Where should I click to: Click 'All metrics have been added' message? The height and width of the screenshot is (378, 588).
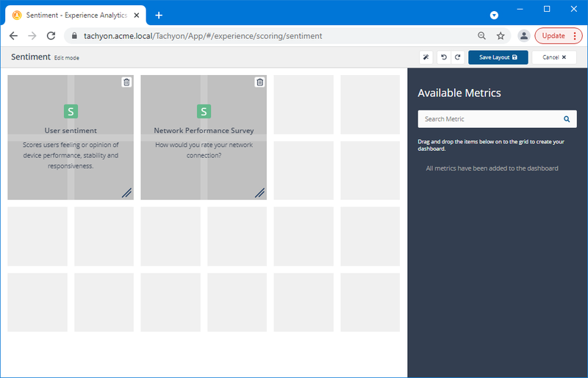pos(492,168)
